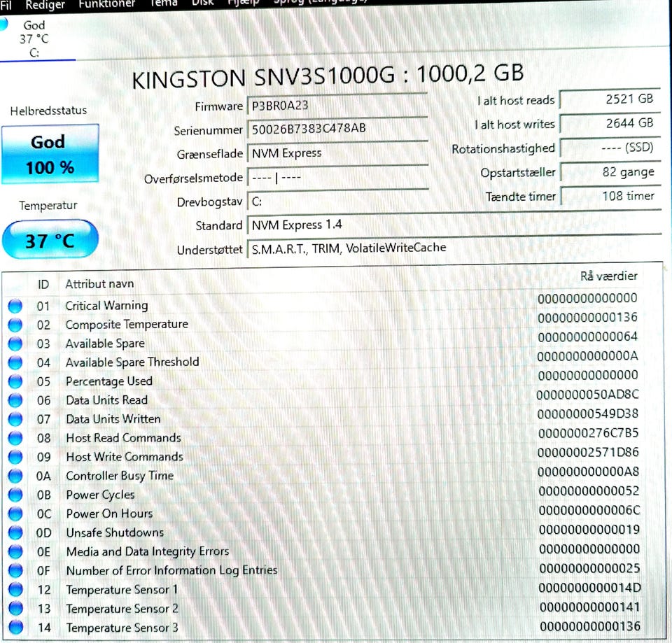
Task: Click the Helbredsstatus label
Action: pyautogui.click(x=48, y=111)
